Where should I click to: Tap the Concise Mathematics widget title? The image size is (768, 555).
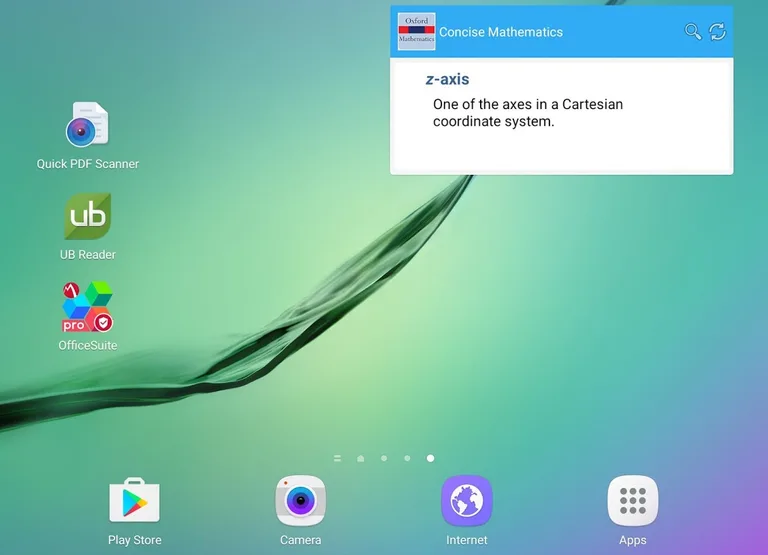pos(500,32)
